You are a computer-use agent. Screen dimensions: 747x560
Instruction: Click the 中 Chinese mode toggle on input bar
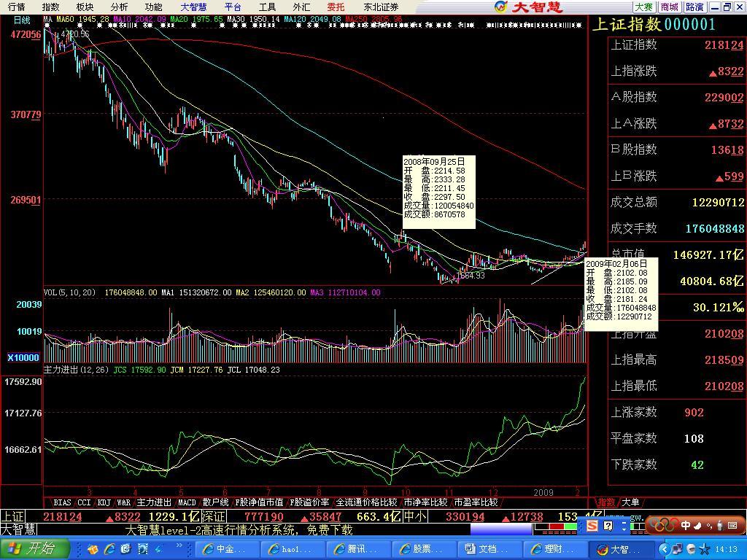click(686, 525)
